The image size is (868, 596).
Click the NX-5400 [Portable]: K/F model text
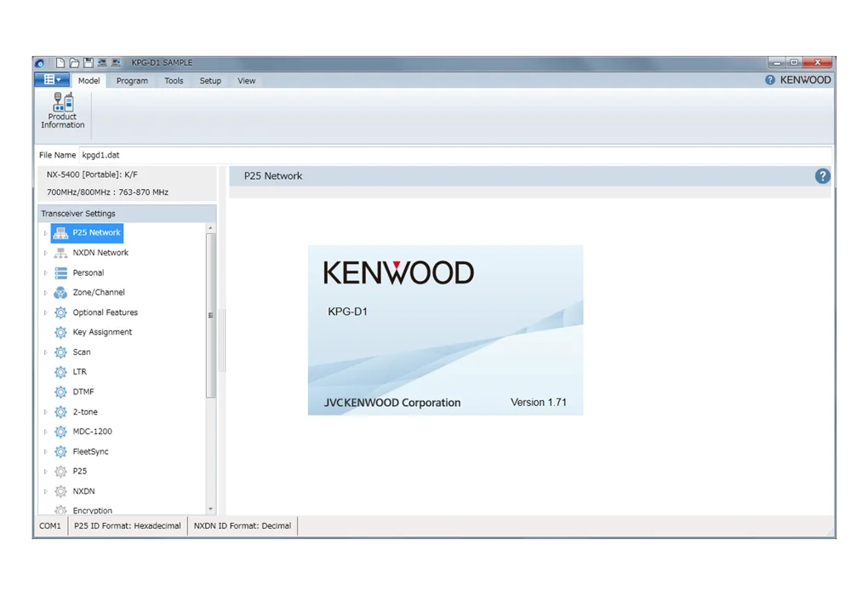[x=92, y=175]
